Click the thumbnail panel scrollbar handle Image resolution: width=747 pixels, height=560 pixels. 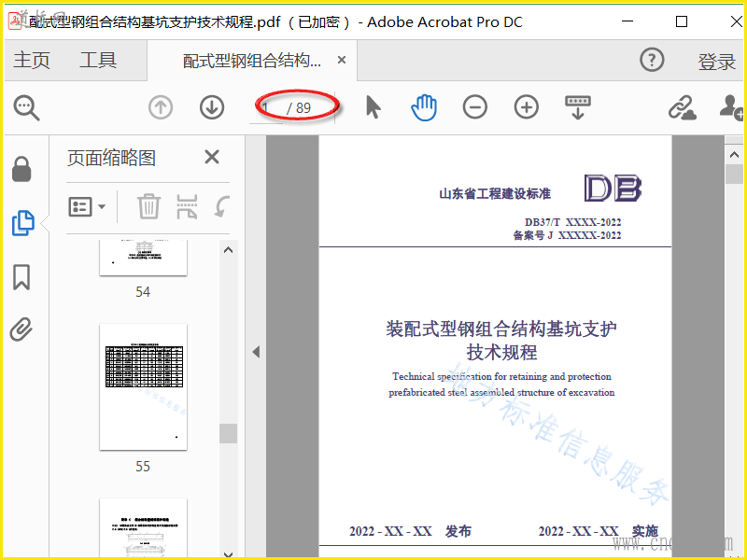click(x=229, y=433)
